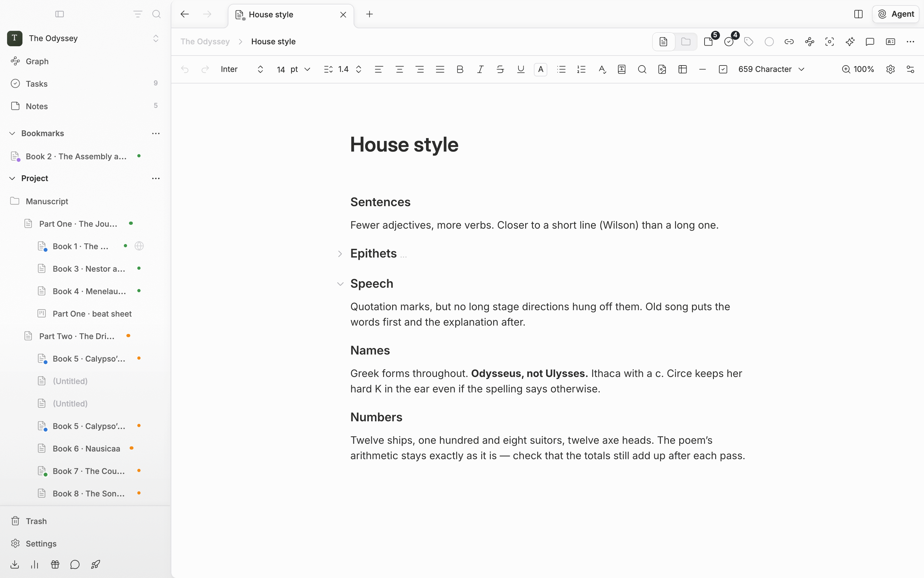The image size is (924, 578).
Task: Open the Agent panel
Action: point(896,14)
